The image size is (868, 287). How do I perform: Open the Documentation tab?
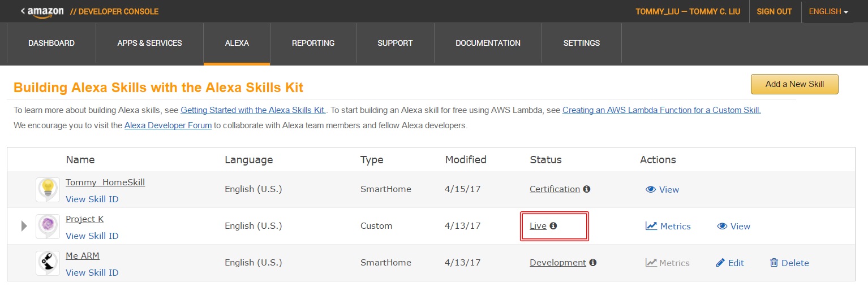pos(488,43)
